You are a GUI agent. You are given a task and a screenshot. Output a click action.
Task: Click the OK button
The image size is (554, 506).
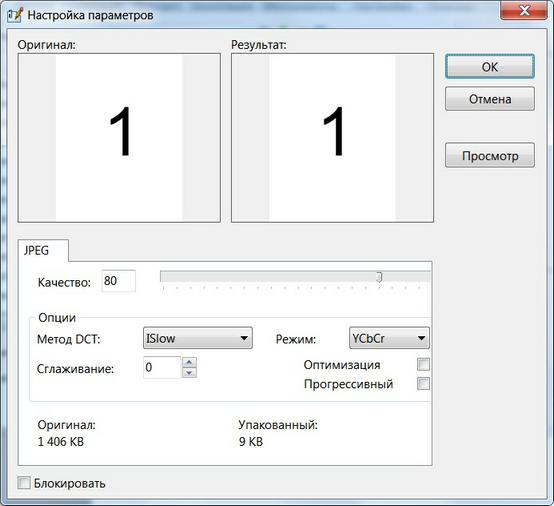pyautogui.click(x=489, y=66)
